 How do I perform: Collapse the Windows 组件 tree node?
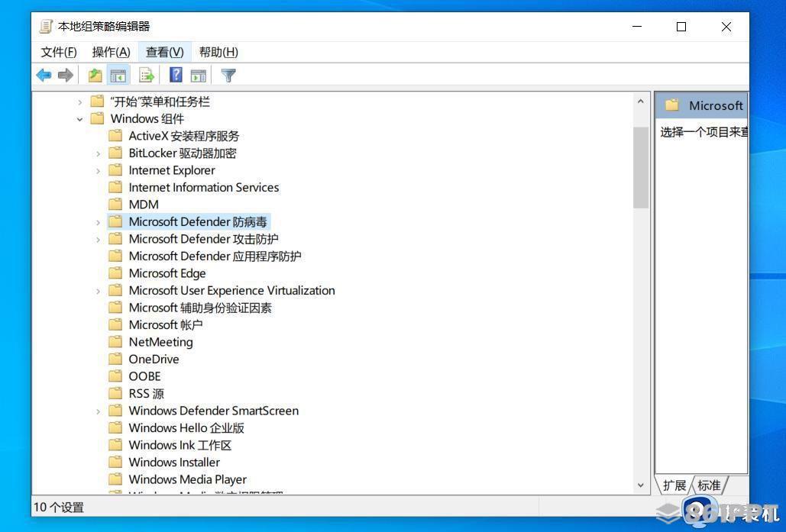point(79,119)
